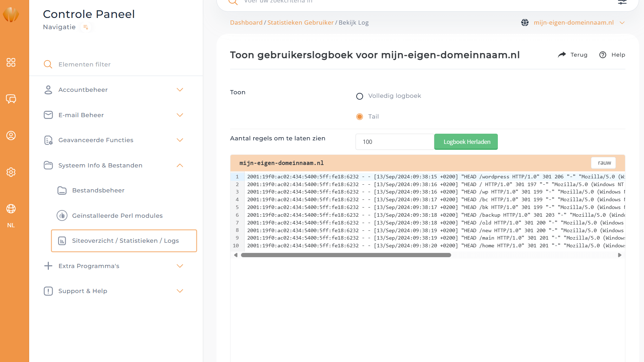Viewport: 644px width, 362px height.
Task: Open the user profile circle icon
Action: [x=11, y=135]
